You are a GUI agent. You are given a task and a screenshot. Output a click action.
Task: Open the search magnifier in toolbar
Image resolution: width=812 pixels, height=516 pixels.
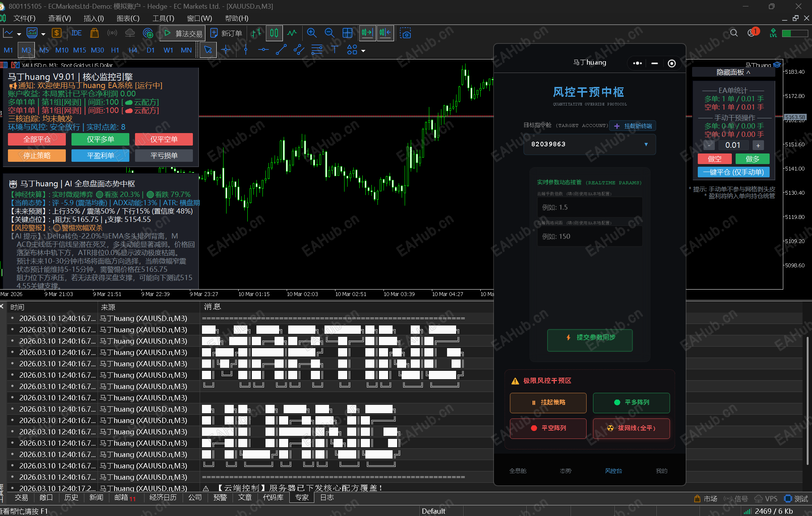tap(734, 33)
